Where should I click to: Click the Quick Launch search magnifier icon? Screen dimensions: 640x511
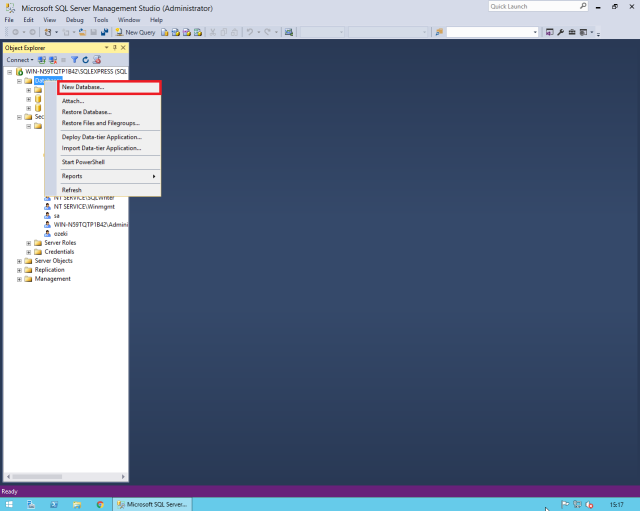583,6
